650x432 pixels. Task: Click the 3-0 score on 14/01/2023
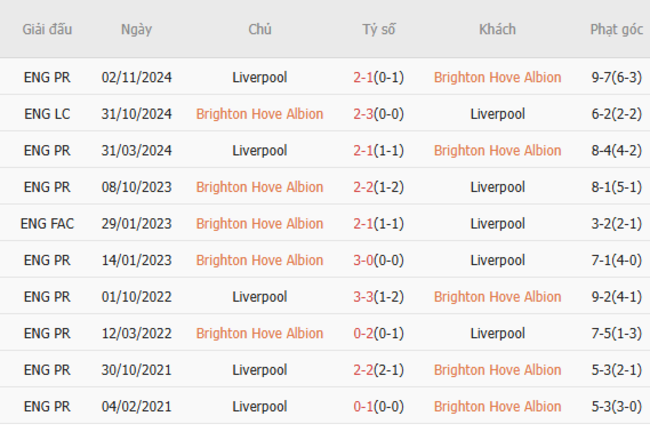pyautogui.click(x=363, y=260)
